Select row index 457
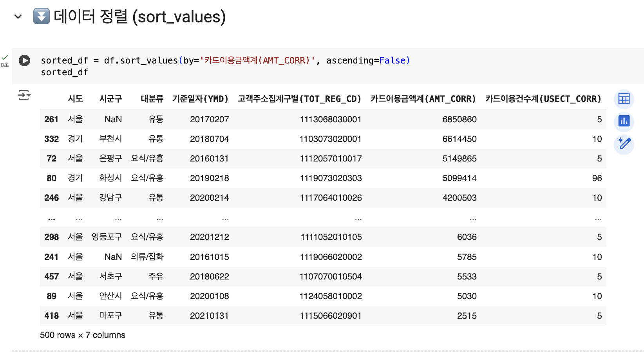Viewport: 644px width, 352px height. click(x=51, y=276)
